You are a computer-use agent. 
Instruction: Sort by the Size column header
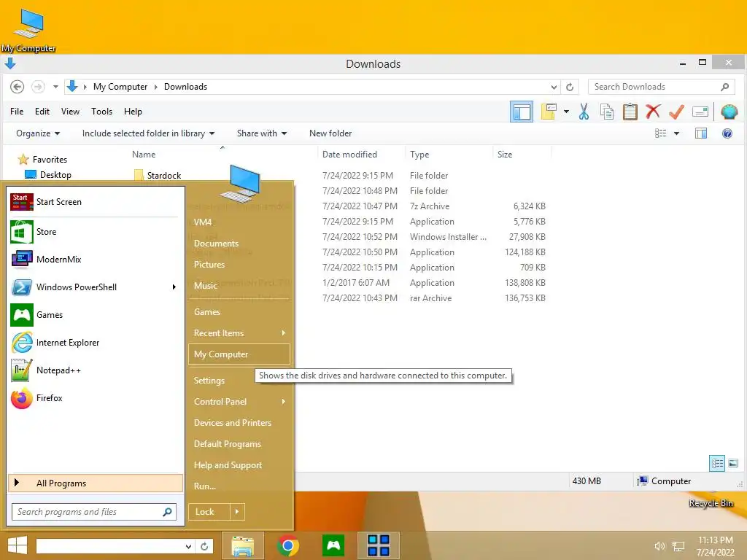tap(505, 155)
